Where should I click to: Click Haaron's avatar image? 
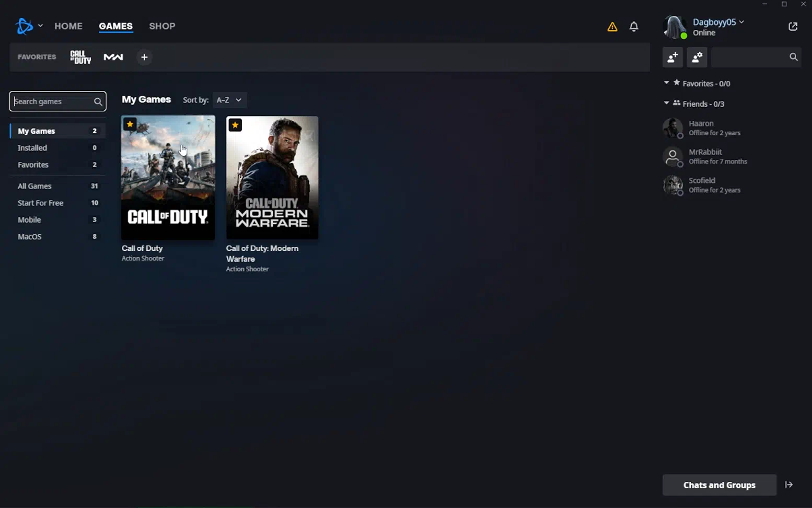[x=673, y=128]
